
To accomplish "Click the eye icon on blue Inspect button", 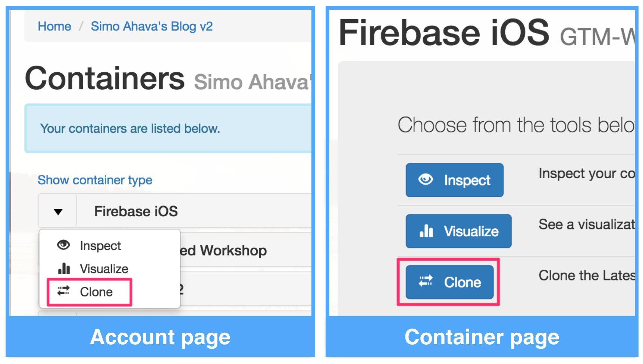I will click(x=426, y=179).
